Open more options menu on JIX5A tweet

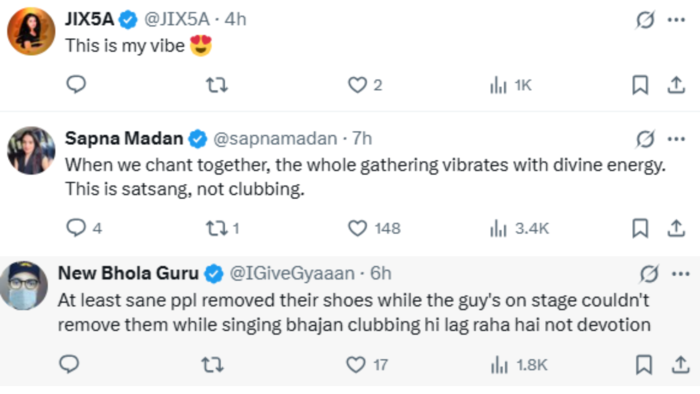pos(676,20)
